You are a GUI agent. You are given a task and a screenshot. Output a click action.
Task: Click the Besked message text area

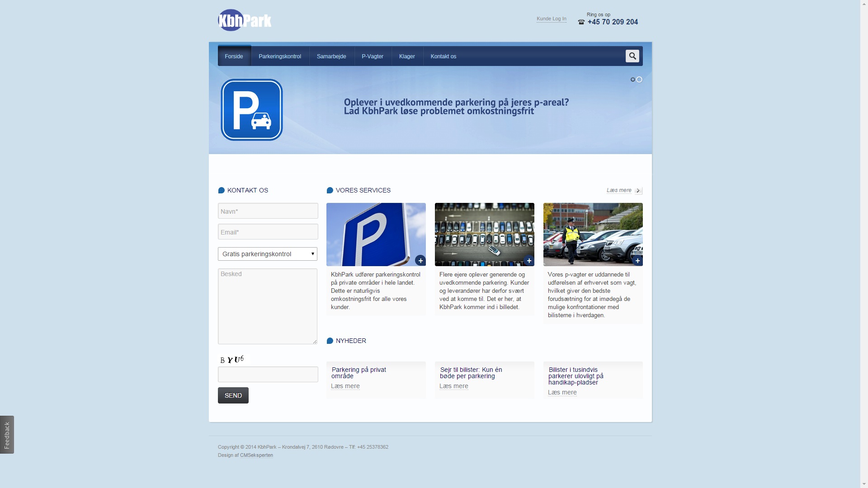pos(268,306)
